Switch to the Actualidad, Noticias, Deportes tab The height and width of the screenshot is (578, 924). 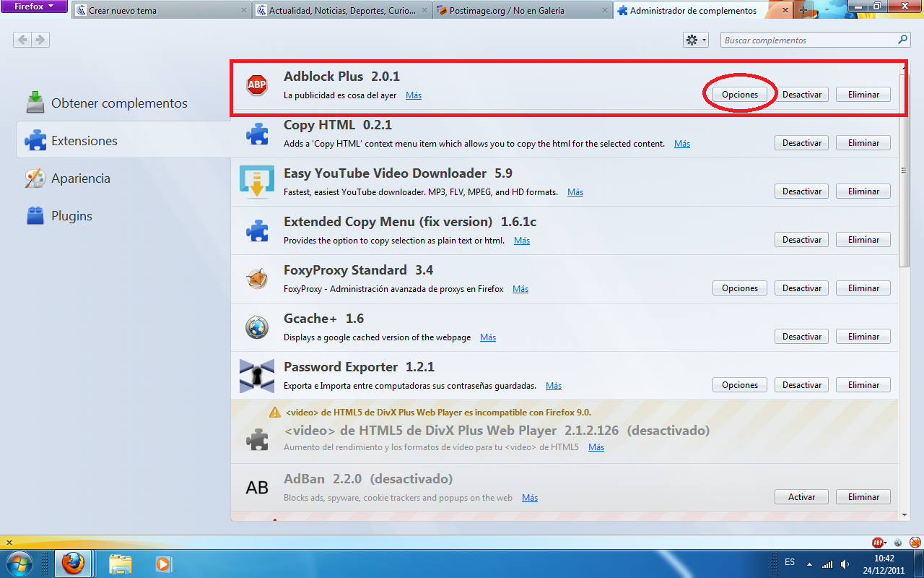[x=341, y=11]
